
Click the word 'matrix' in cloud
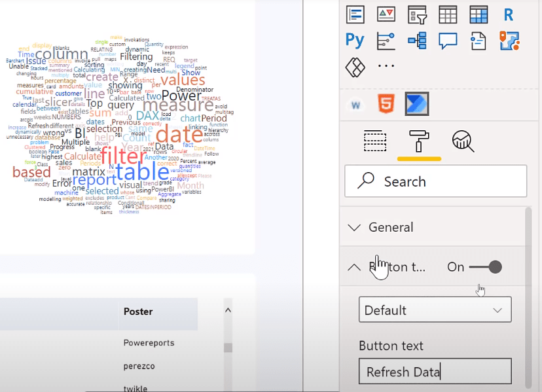coord(88,171)
